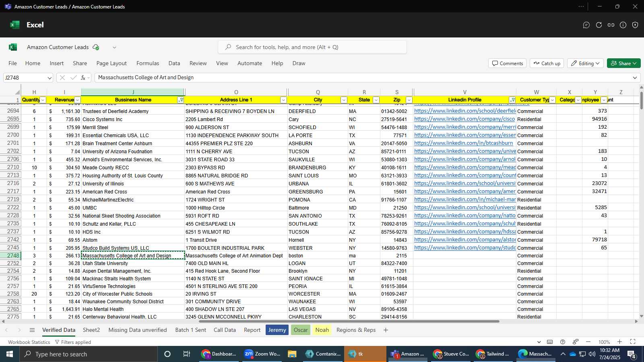
Task: Expand the Name Box dropdown arrow
Action: (49, 78)
